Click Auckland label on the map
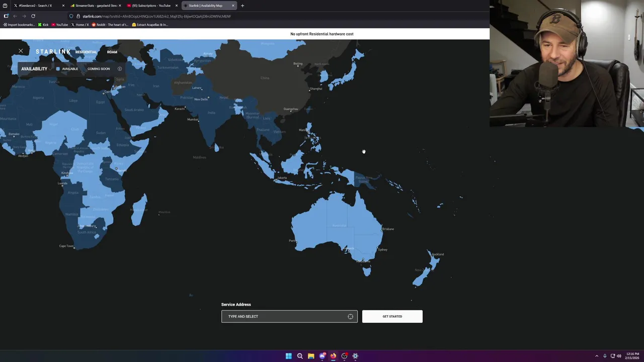 tap(437, 254)
